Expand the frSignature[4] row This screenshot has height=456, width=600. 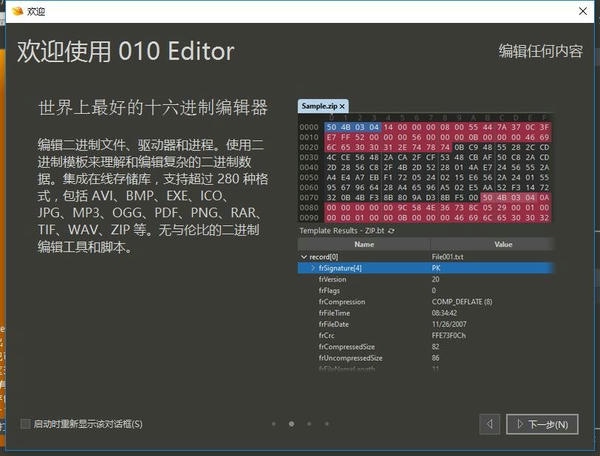(x=313, y=268)
